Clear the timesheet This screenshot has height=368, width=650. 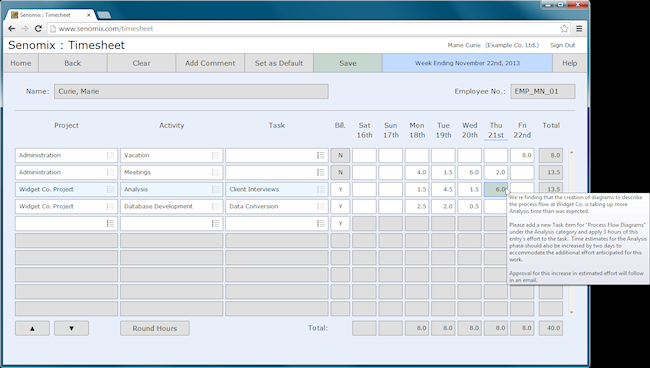click(x=141, y=63)
